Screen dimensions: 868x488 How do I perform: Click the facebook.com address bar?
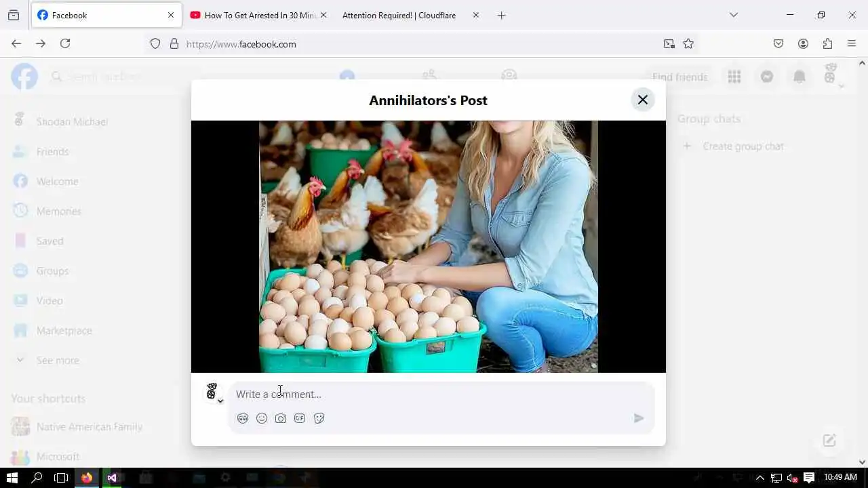pos(420,44)
